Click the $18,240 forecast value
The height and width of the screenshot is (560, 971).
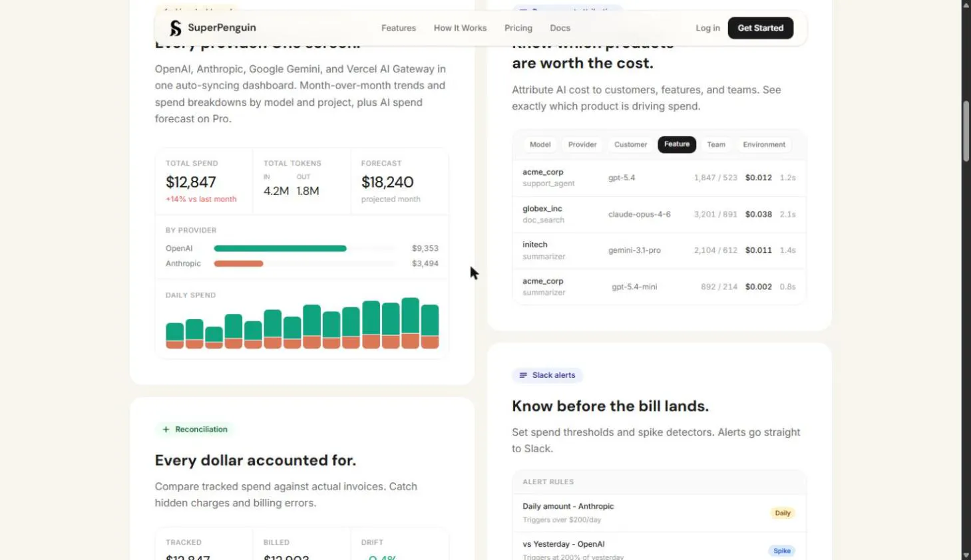387,182
